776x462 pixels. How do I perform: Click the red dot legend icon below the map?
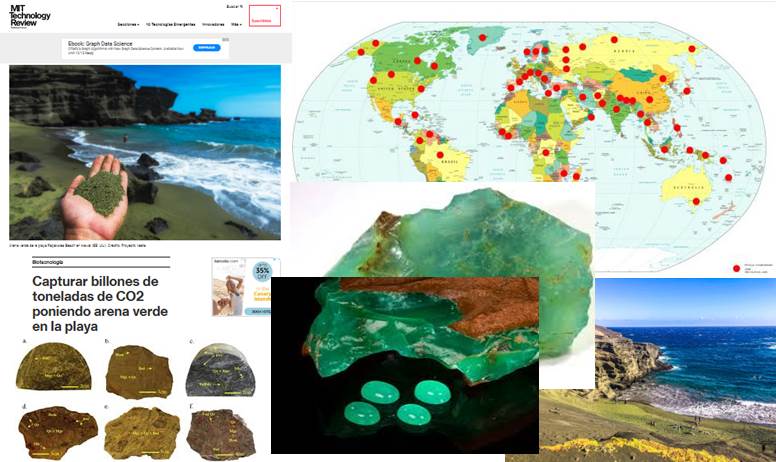[737, 269]
